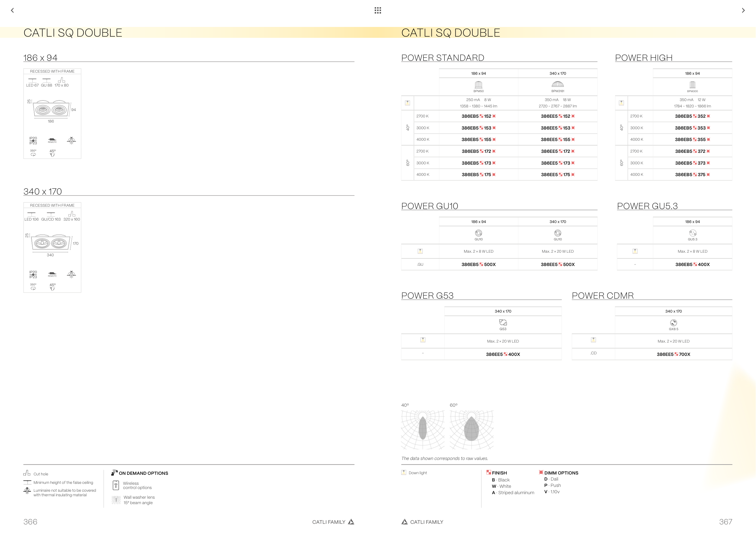Click the wireless control options icon
756x535 pixels.
point(116,485)
